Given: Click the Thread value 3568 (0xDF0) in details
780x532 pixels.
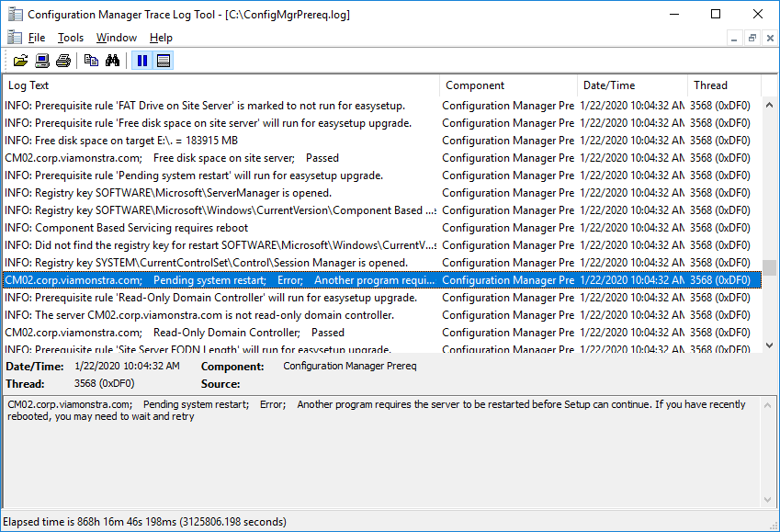Looking at the screenshot, I should coord(104,384).
